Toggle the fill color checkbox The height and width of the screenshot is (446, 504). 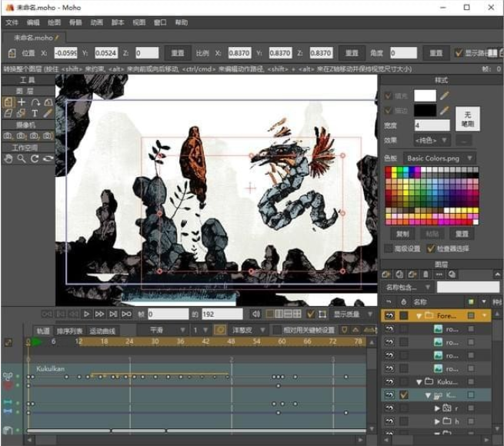pyautogui.click(x=388, y=95)
